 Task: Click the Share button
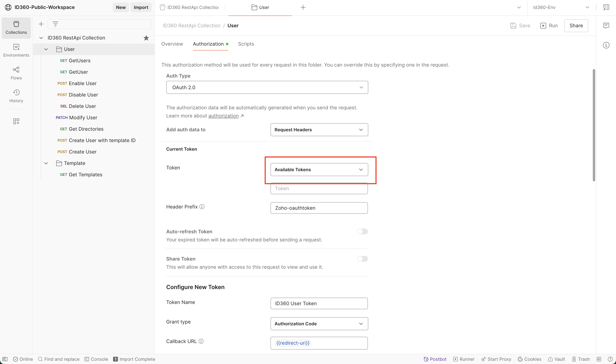[576, 25]
